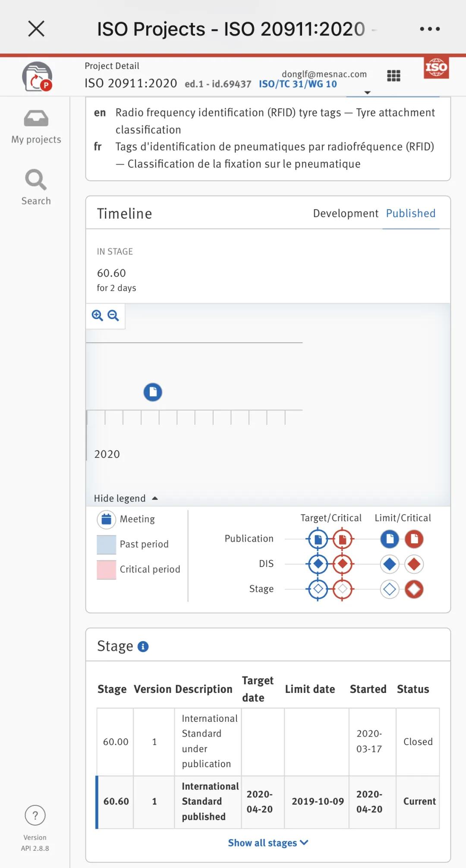Zoom out on the timeline
Screen dimensions: 466x868
point(113,316)
